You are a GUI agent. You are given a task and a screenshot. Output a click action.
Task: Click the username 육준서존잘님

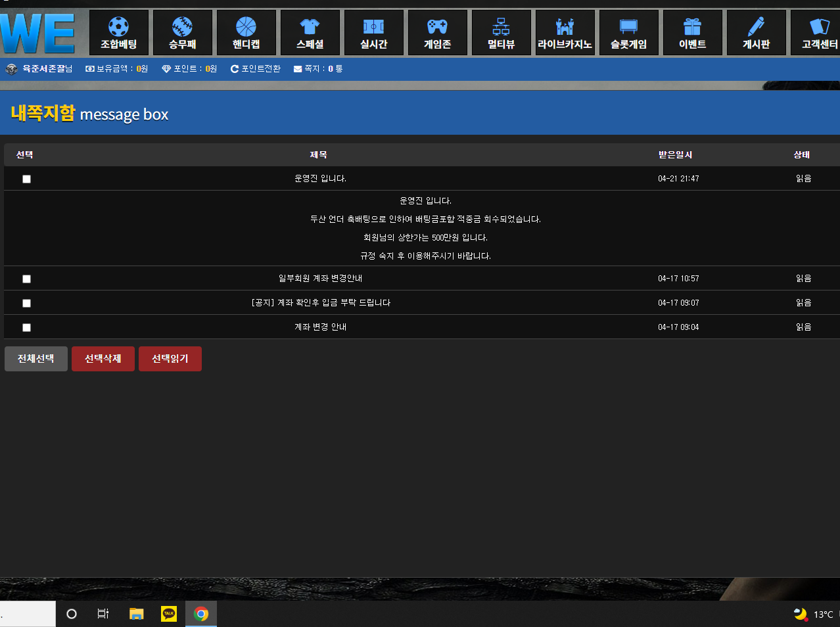(x=47, y=69)
